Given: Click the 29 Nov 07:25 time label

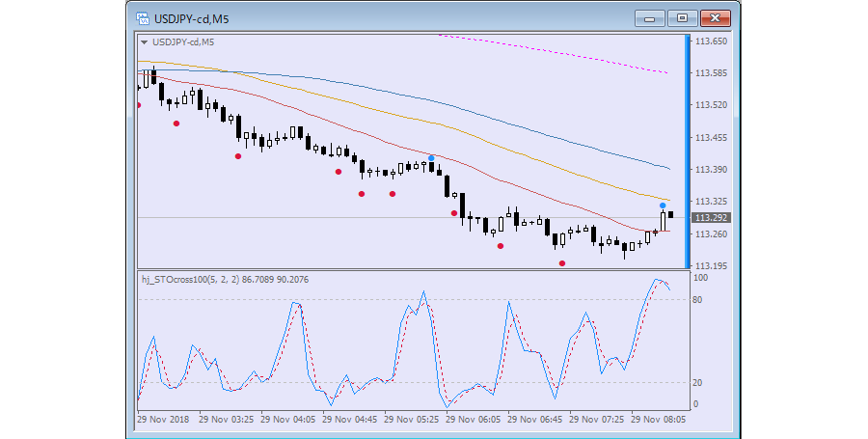Looking at the screenshot, I should click(597, 420).
